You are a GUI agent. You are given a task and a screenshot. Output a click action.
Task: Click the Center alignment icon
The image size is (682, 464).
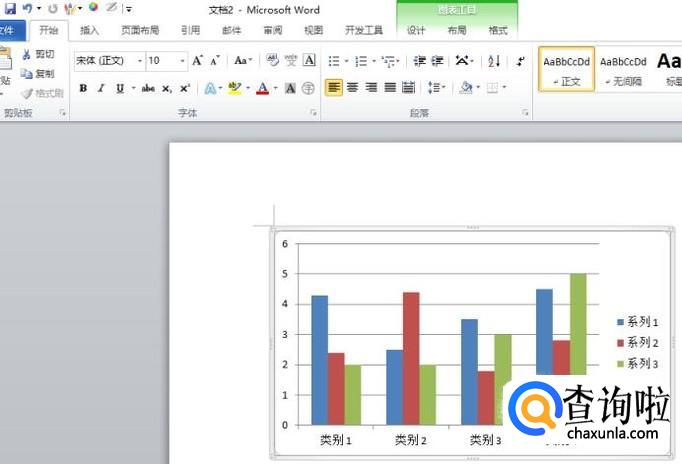pyautogui.click(x=352, y=88)
